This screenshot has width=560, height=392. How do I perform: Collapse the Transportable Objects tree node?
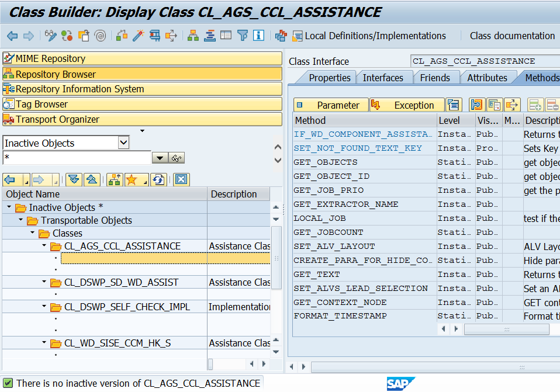tap(21, 220)
